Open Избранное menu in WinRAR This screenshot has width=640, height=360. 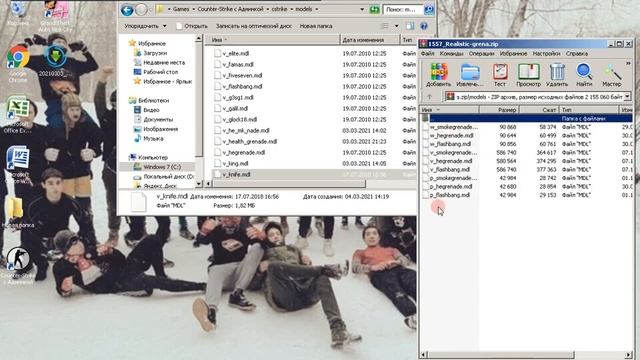pyautogui.click(x=513, y=53)
